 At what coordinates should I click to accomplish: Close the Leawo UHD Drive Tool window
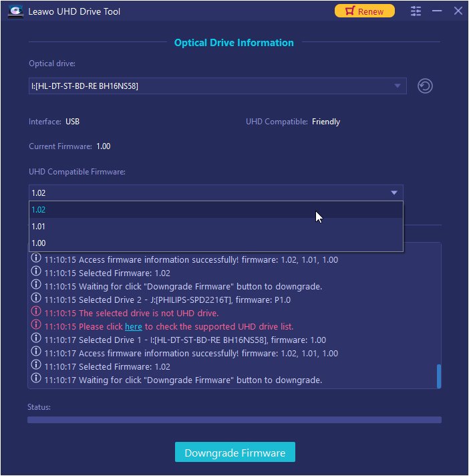(x=458, y=11)
